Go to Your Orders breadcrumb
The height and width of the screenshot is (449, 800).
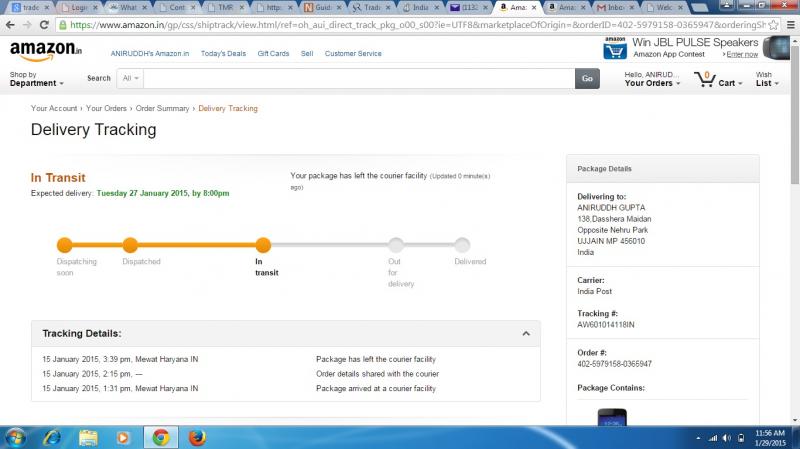106,108
